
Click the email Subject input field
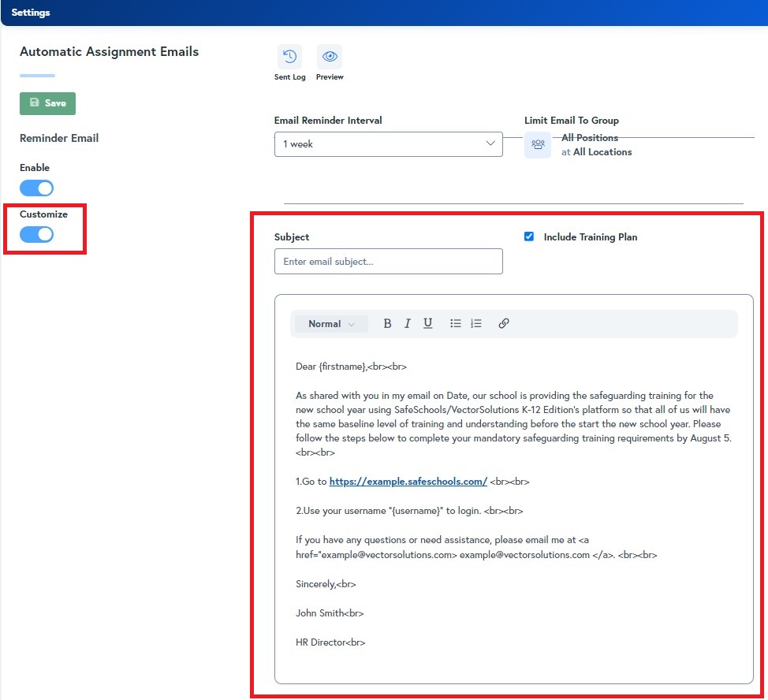[388, 262]
